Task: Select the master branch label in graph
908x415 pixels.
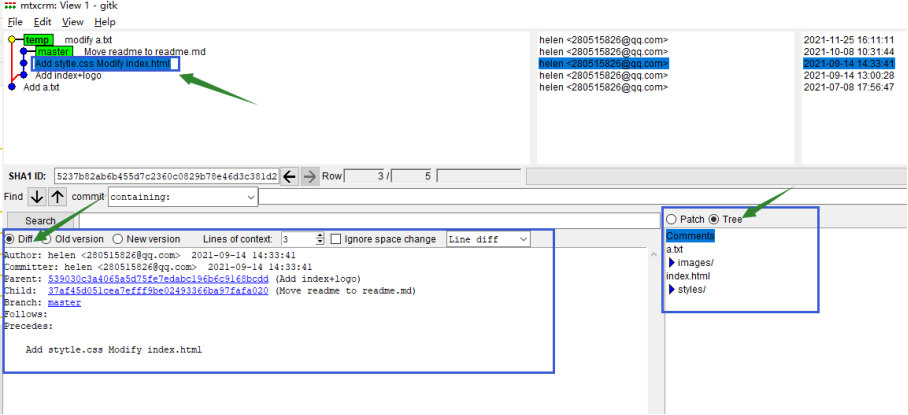Action: pos(54,52)
